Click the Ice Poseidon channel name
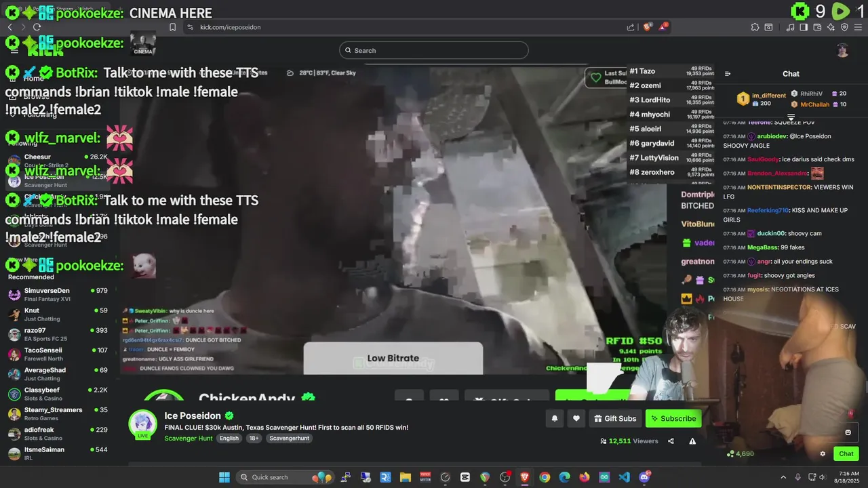This screenshot has height=488, width=868. (x=193, y=415)
